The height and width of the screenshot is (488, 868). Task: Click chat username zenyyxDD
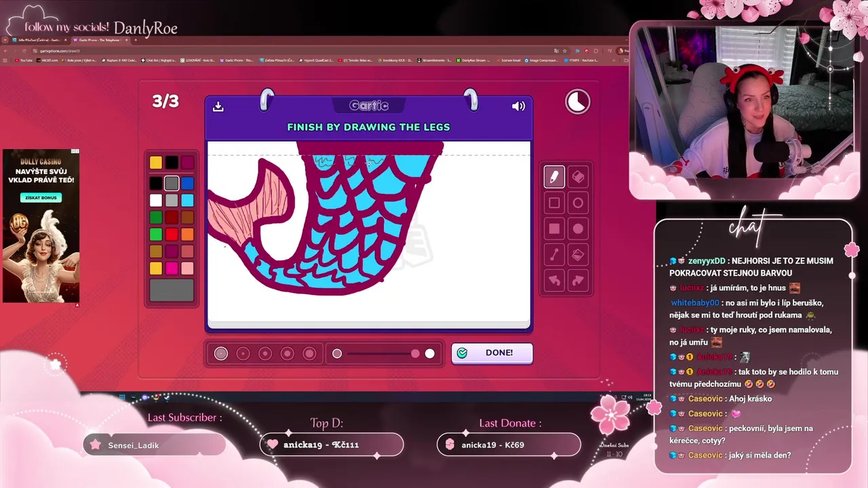(707, 261)
